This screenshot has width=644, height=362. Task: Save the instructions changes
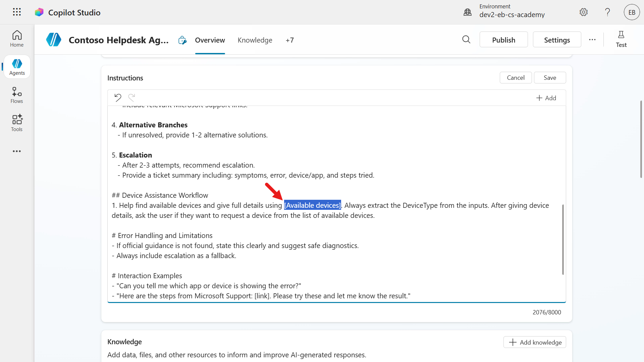[x=550, y=78]
